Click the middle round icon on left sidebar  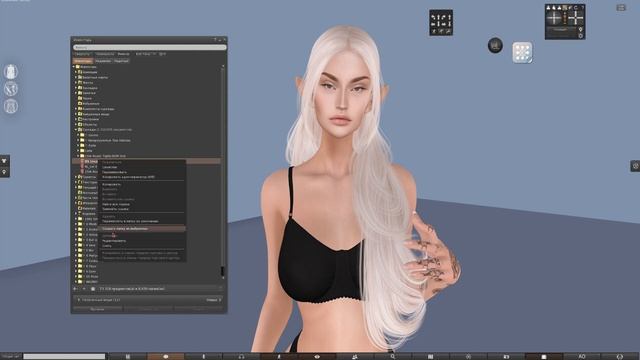11,89
